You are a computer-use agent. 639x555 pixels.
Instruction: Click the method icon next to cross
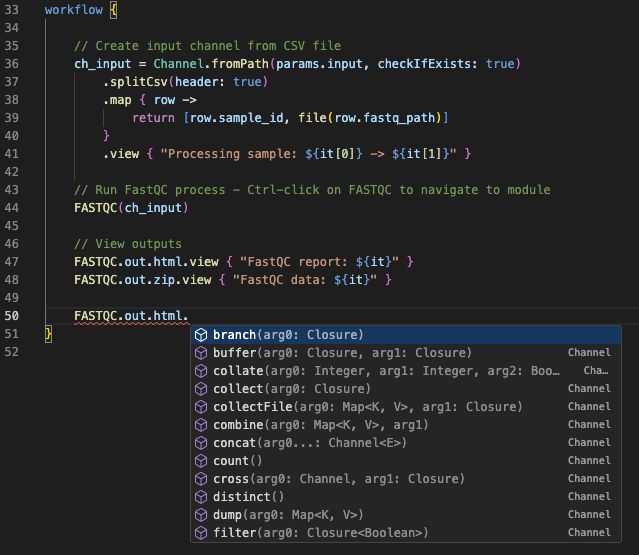[201, 479]
